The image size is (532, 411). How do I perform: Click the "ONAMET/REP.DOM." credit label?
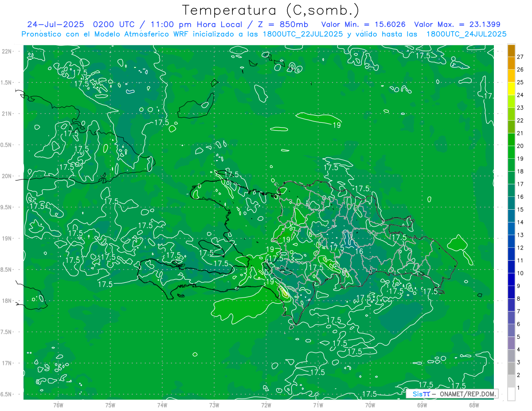click(x=468, y=394)
